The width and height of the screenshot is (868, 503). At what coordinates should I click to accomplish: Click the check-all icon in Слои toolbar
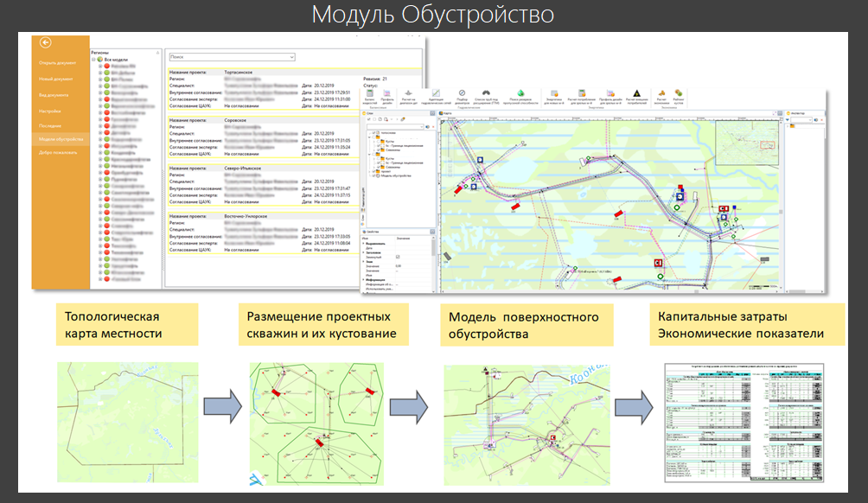(368, 119)
